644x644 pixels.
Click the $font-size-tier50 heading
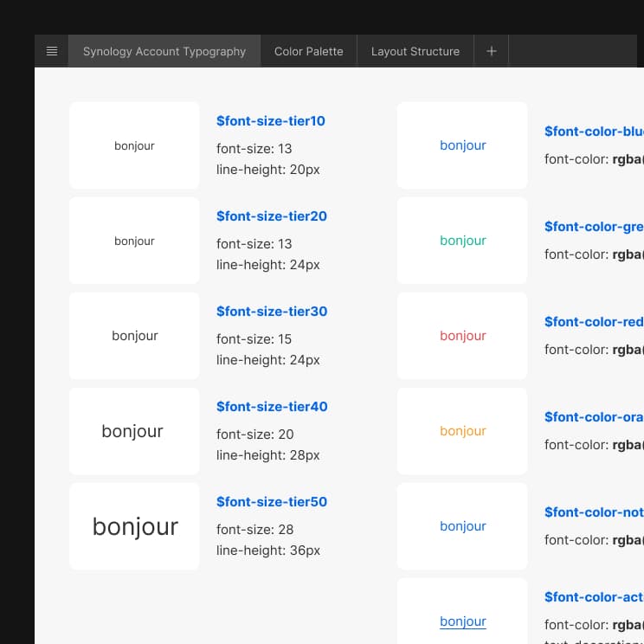272,502
